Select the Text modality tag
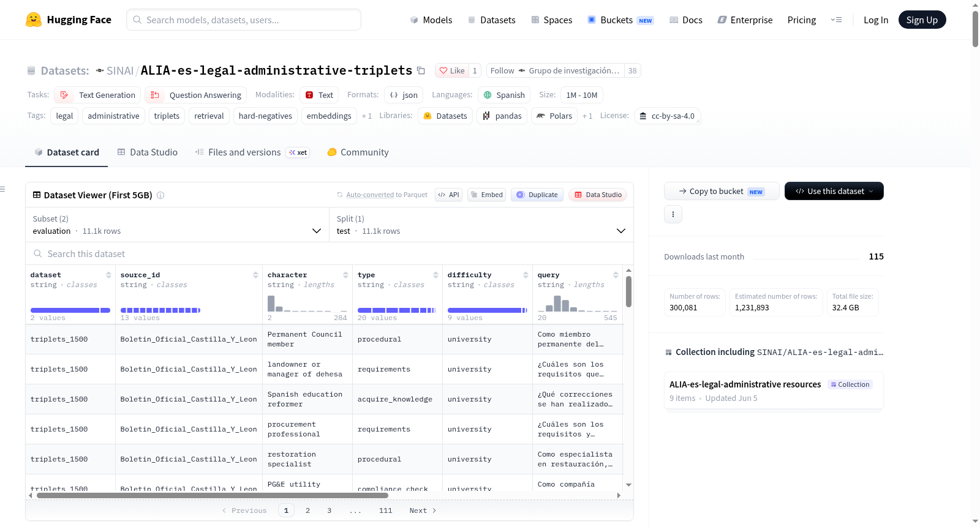Screen dimensions: 980x527 coord(319,95)
